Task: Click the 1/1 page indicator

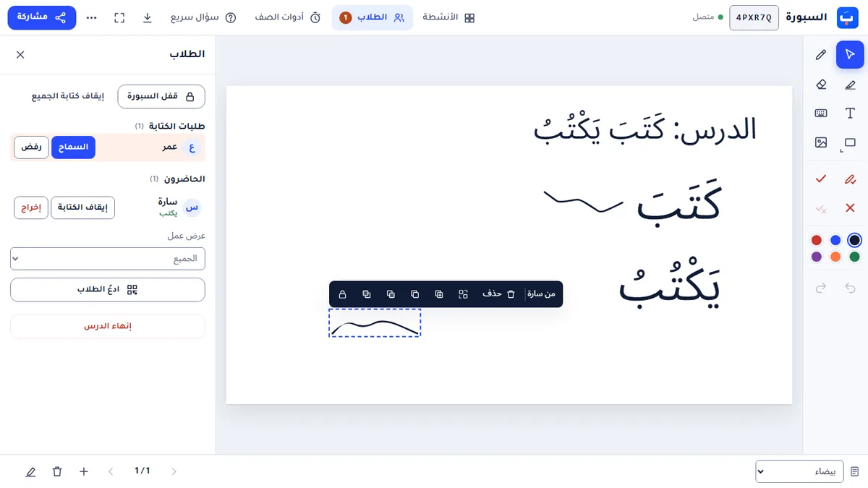Action: click(142, 471)
